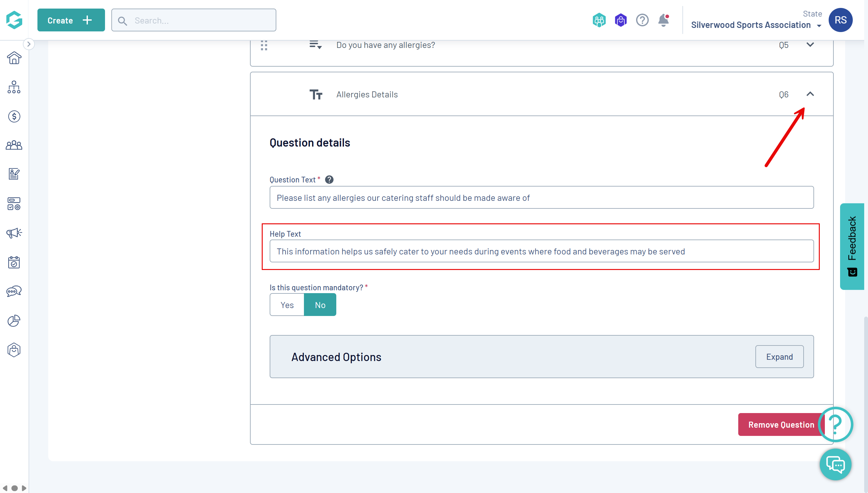Set question mandatory to Yes
Image resolution: width=868 pixels, height=493 pixels.
[287, 305]
